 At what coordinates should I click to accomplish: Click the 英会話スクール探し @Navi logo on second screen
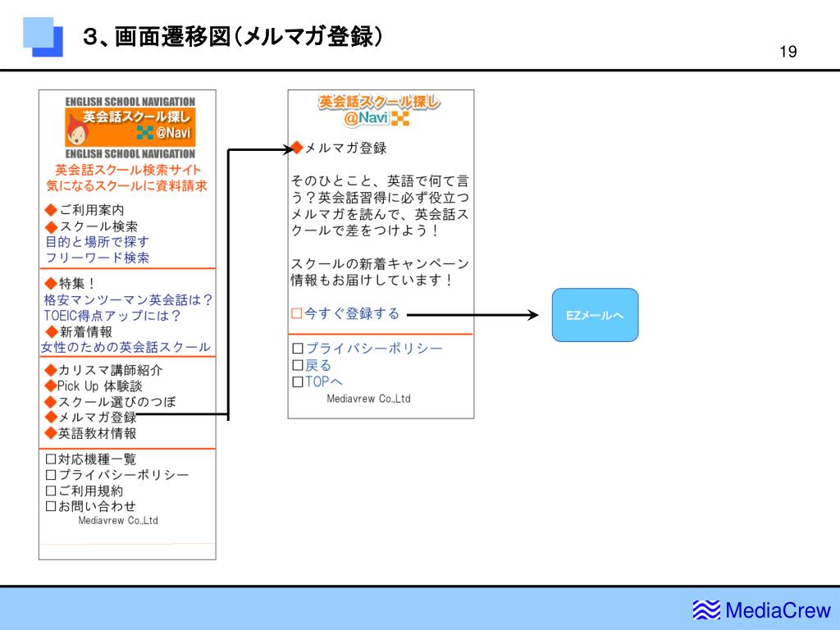click(379, 110)
